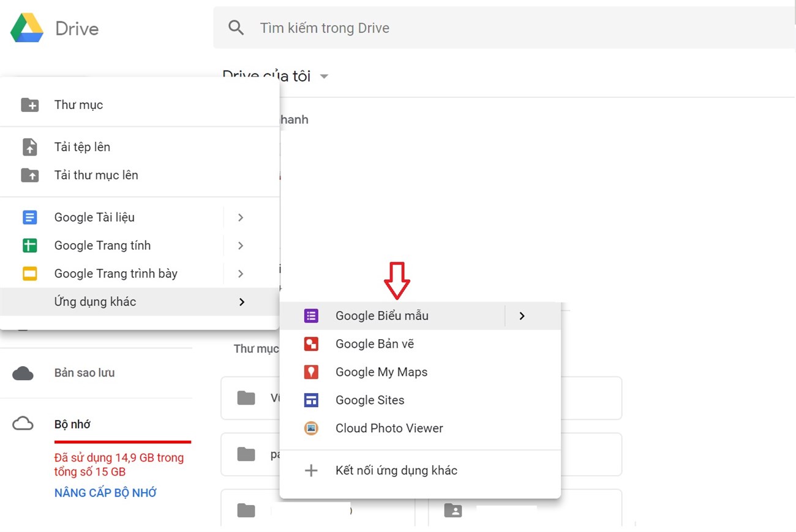Select the Google Biểu mẫu icon
The image size is (796, 532).
pyautogui.click(x=311, y=315)
